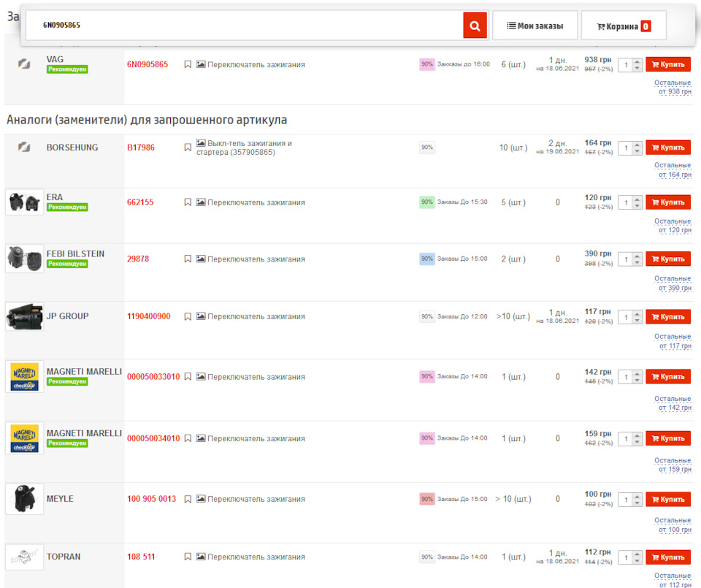701x588 pixels.
Task: Open MEYLE product thumbnail image
Action: tap(25, 499)
